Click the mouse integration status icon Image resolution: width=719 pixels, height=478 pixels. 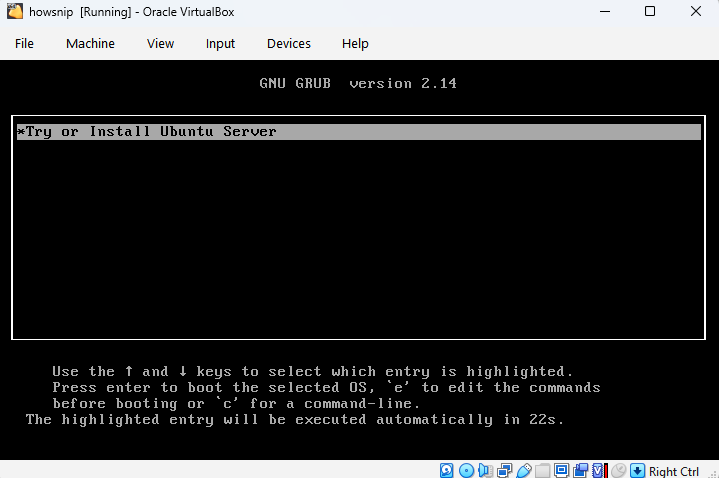click(619, 471)
